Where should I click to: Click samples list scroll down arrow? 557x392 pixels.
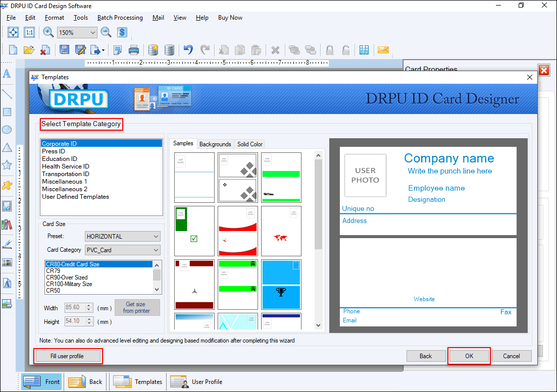click(318, 325)
